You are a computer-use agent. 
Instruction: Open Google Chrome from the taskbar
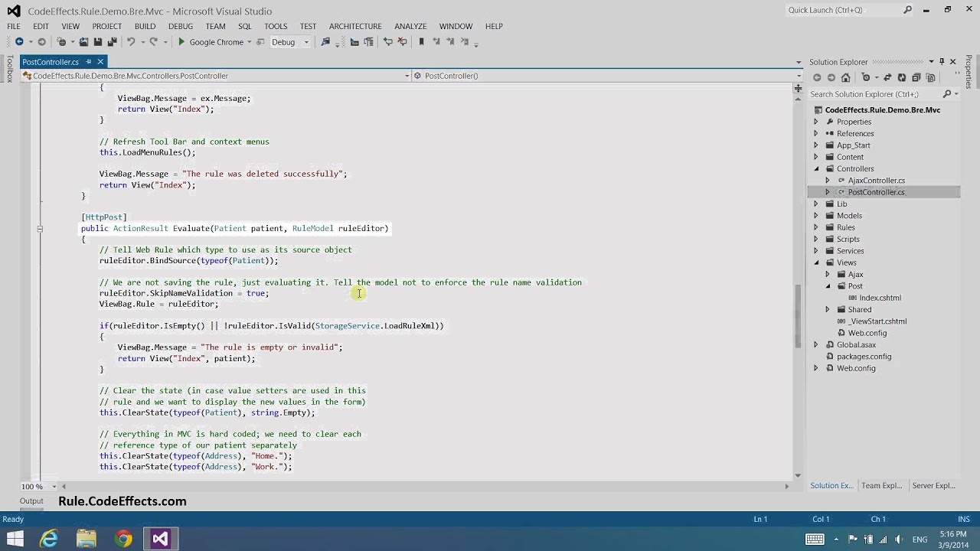(123, 539)
